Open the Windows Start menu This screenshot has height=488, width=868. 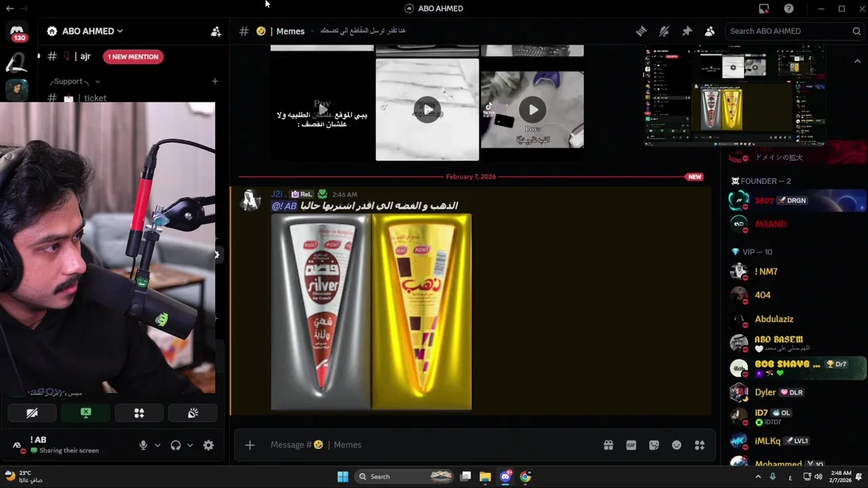(x=342, y=476)
